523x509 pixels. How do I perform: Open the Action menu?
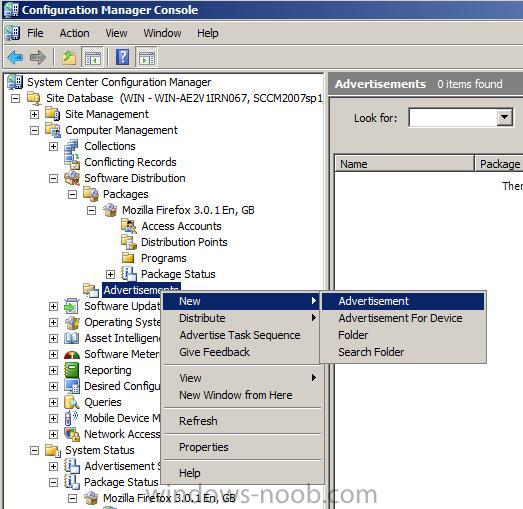(74, 33)
